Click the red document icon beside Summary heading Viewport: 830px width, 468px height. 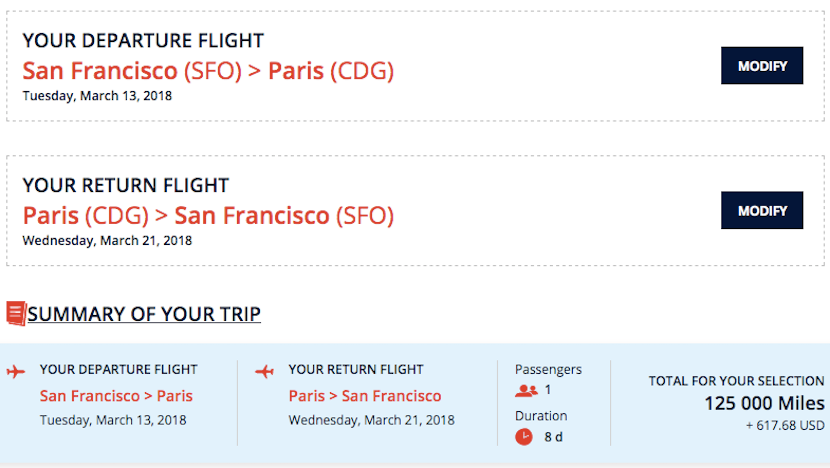tap(16, 313)
